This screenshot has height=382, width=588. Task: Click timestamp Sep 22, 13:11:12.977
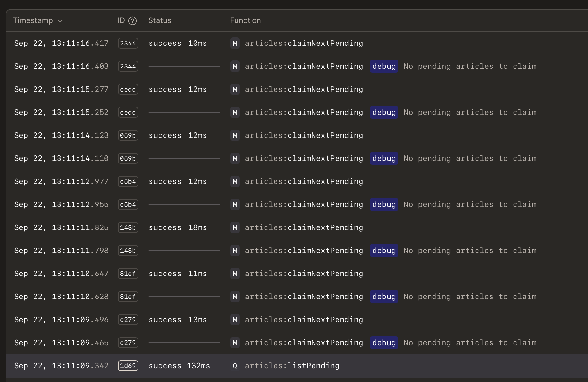61,181
